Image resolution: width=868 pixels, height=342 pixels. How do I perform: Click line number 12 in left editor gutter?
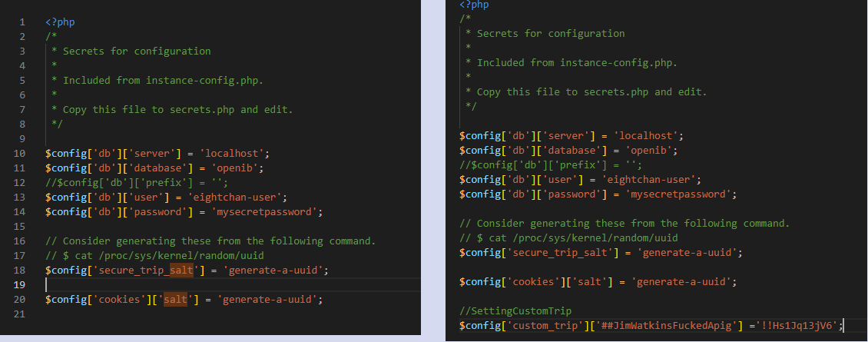(19, 182)
